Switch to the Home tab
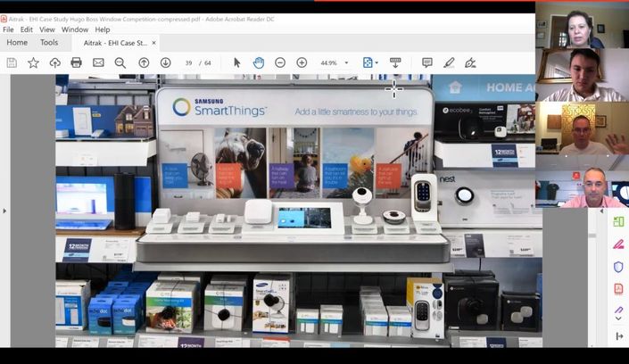 coord(17,43)
